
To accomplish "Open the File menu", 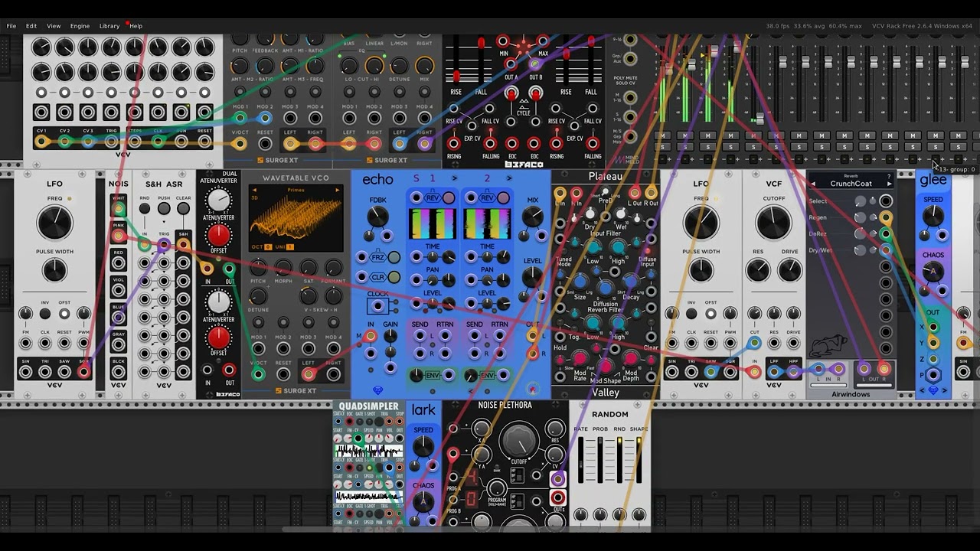I will tap(11, 26).
